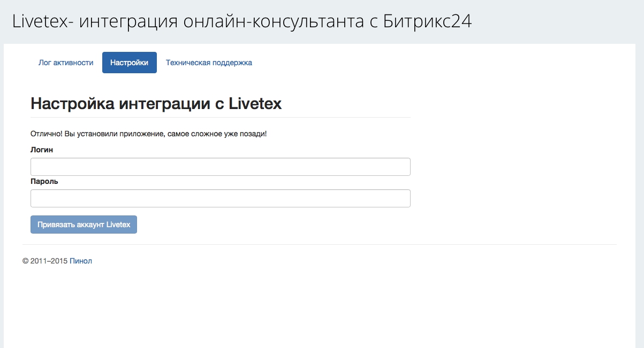Screen dimensions: 644x348
Task: Follow the Пинол footer link
Action: click(81, 261)
